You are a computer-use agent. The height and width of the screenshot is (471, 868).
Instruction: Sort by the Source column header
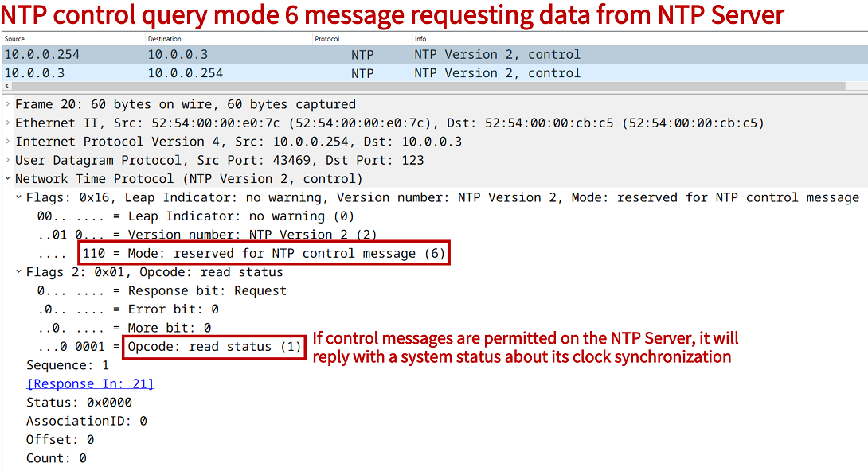72,38
